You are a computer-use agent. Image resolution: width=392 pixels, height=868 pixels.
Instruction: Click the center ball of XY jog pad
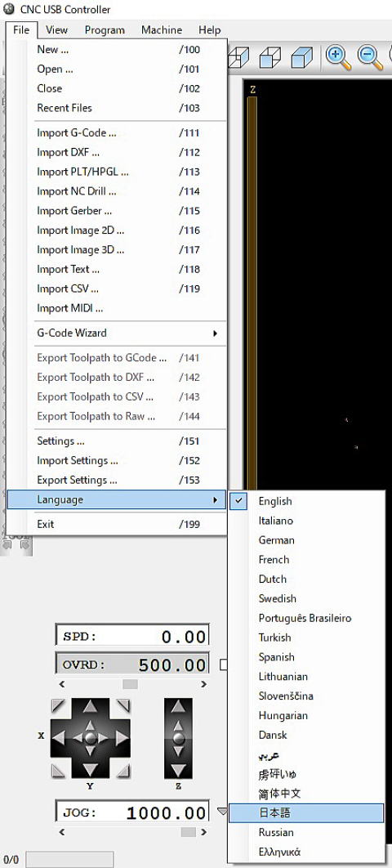tap(91, 738)
